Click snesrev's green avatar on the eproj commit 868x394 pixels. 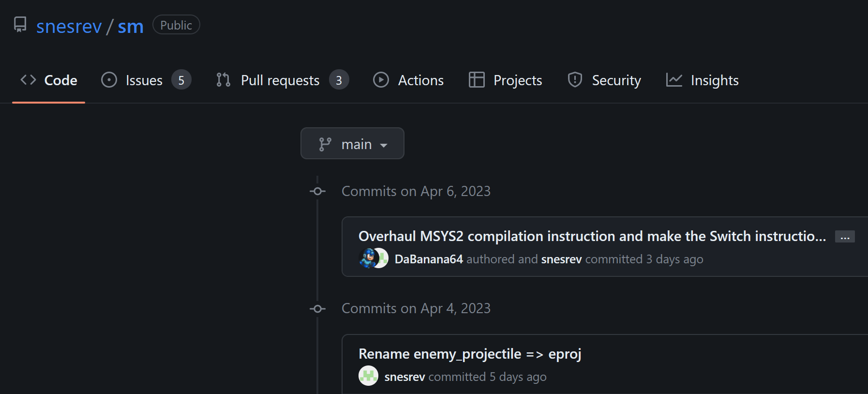coord(368,376)
